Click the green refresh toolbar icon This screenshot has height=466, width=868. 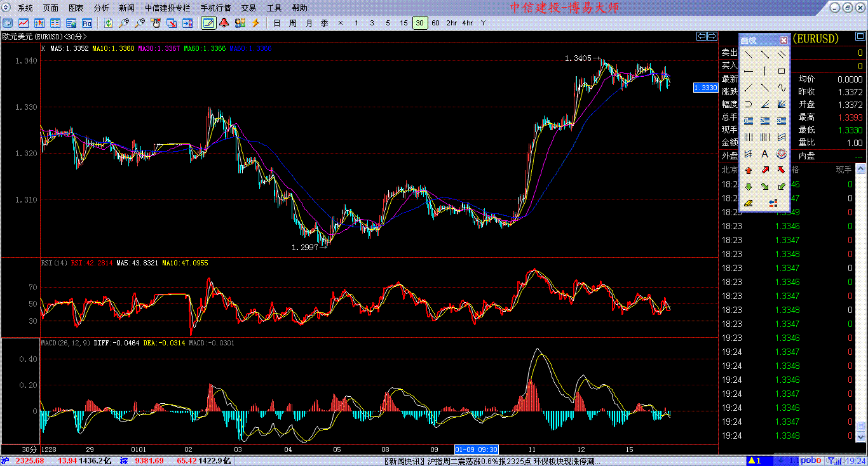coord(109,23)
